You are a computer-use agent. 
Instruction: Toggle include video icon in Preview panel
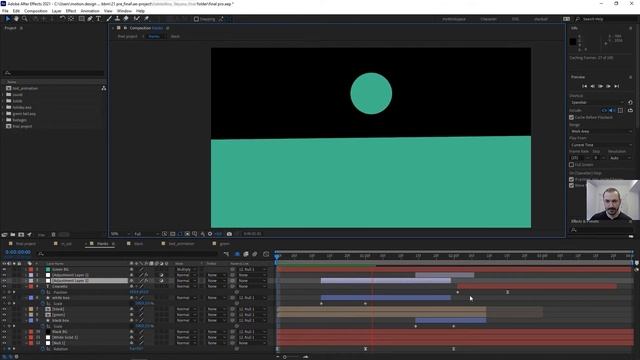[604, 111]
